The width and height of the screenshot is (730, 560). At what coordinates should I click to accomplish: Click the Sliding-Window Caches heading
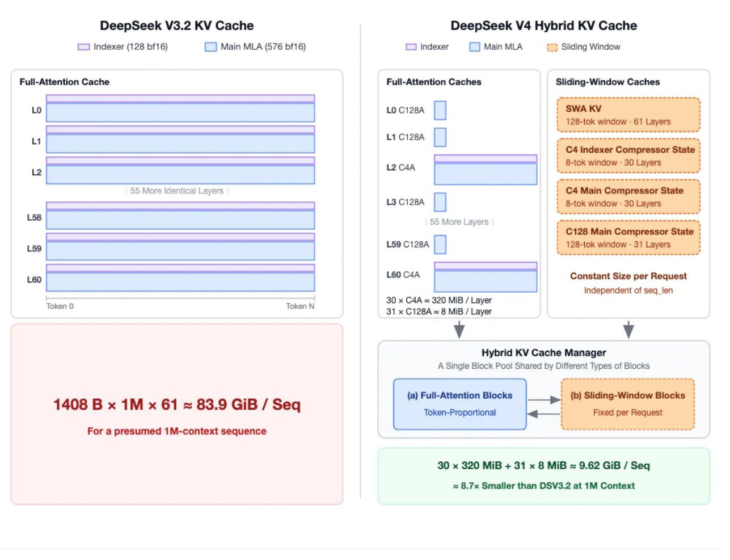607,82
